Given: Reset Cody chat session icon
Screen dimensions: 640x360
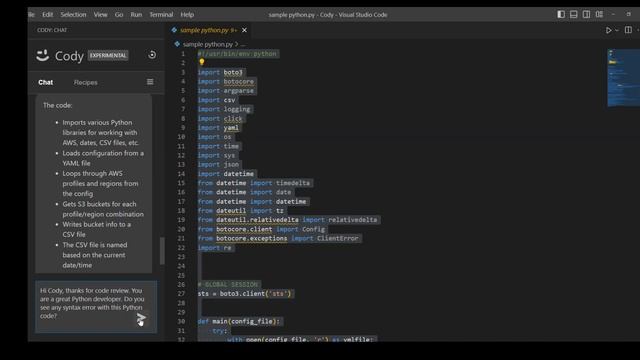Looking at the screenshot, I should (152, 55).
